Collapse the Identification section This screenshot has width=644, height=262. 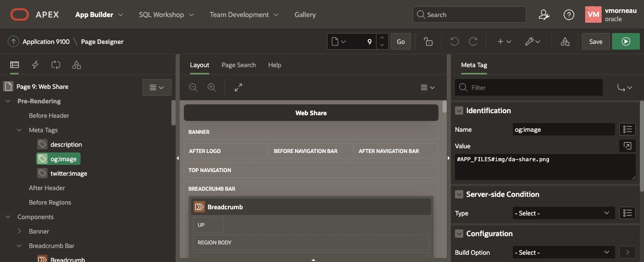coord(459,111)
